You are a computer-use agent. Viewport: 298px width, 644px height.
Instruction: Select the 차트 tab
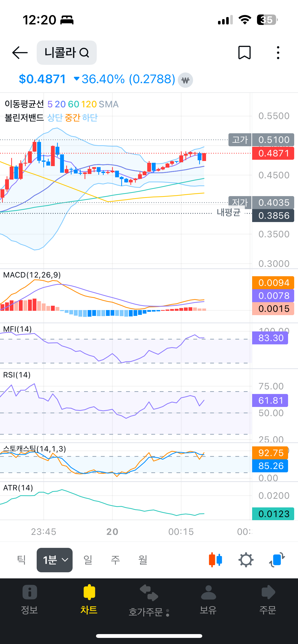coord(89,599)
